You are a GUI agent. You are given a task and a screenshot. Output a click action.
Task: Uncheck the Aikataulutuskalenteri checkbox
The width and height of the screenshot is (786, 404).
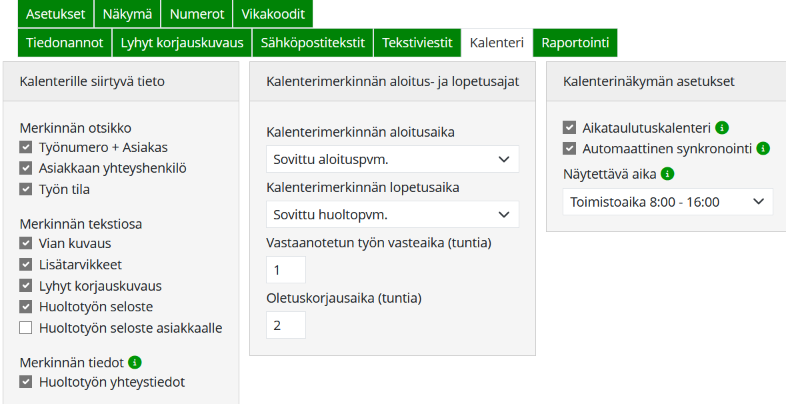(x=570, y=128)
